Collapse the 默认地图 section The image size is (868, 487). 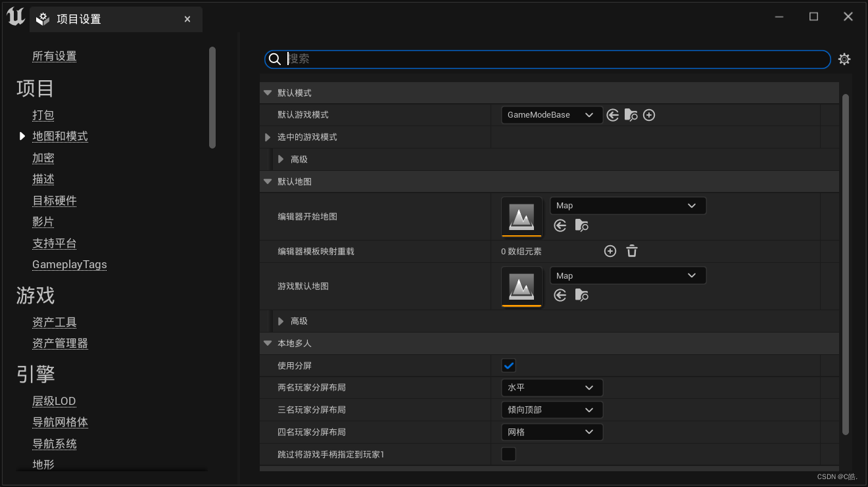click(268, 181)
